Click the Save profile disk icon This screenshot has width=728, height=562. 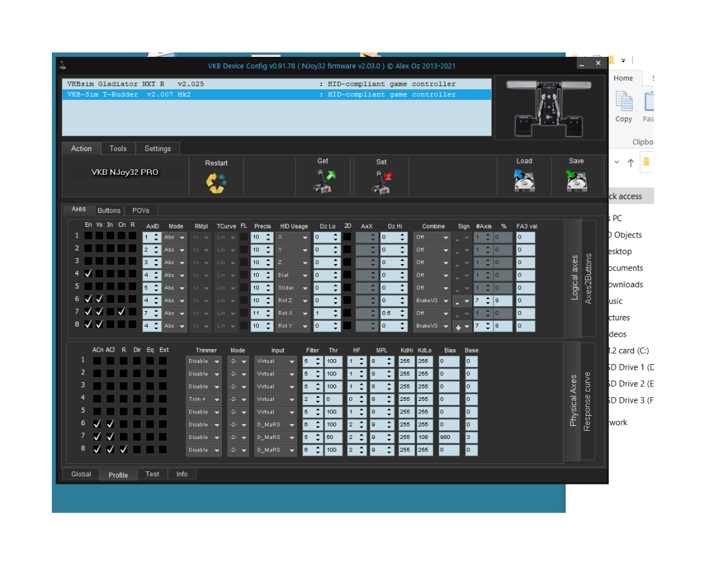pos(577,180)
